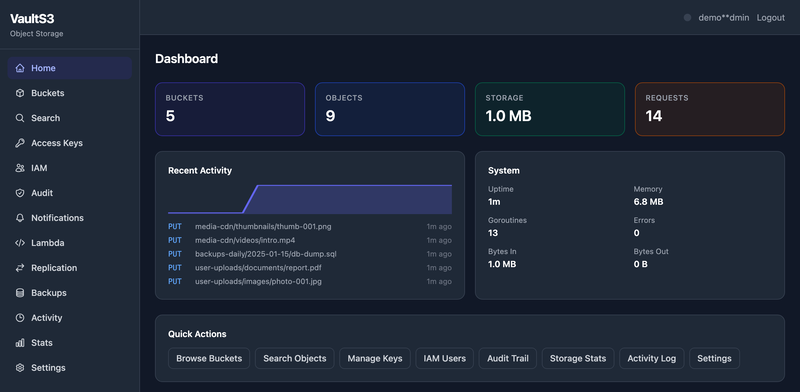
Task: Click the thumb-001.png activity row
Action: pyautogui.click(x=310, y=227)
